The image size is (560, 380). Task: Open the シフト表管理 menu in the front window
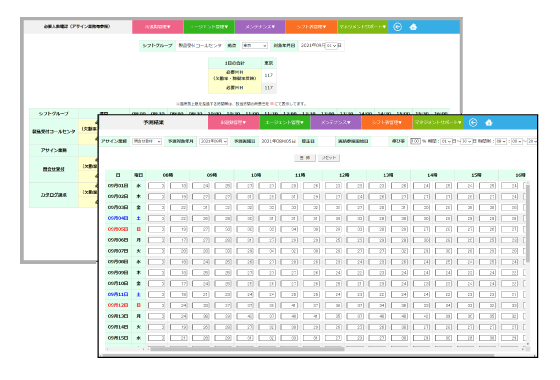tap(387, 122)
